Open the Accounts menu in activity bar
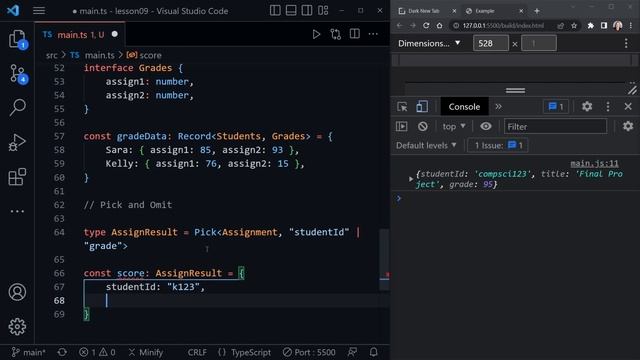This screenshot has height=360, width=640. pos(17,292)
